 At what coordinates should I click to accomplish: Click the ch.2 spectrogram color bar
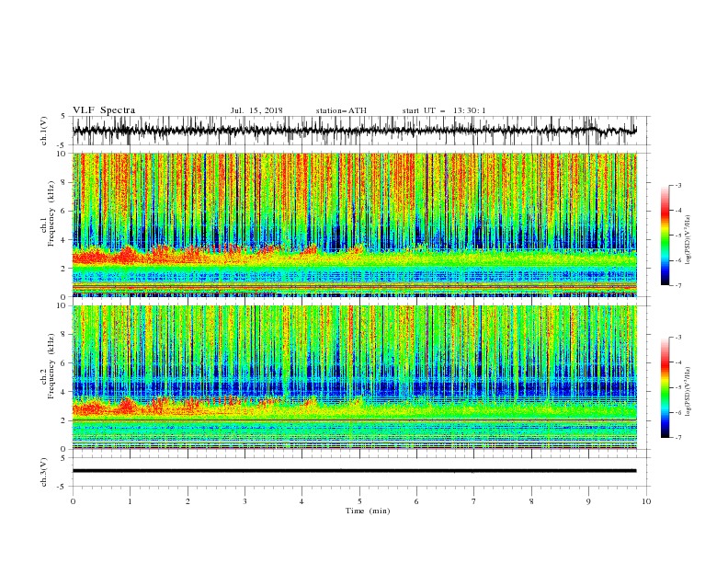click(x=665, y=387)
